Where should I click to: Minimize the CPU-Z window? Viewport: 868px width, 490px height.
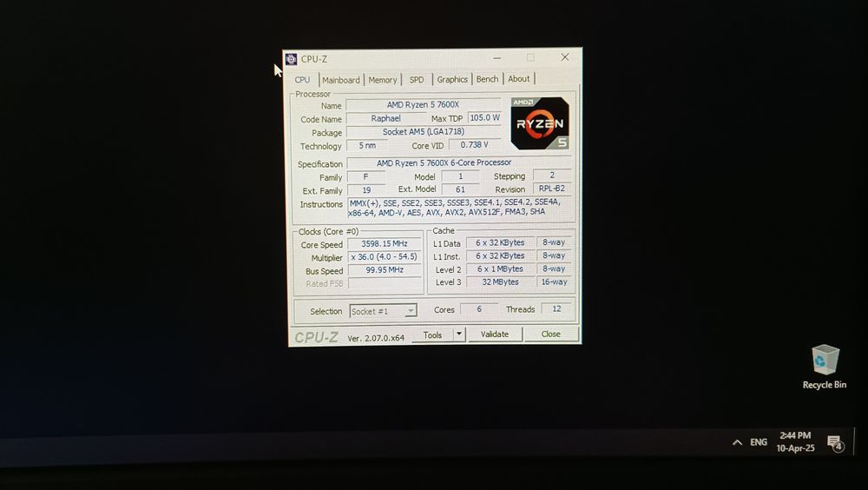(x=497, y=57)
